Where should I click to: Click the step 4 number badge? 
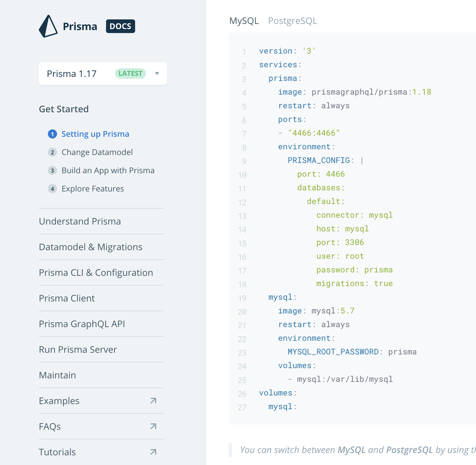coord(52,189)
